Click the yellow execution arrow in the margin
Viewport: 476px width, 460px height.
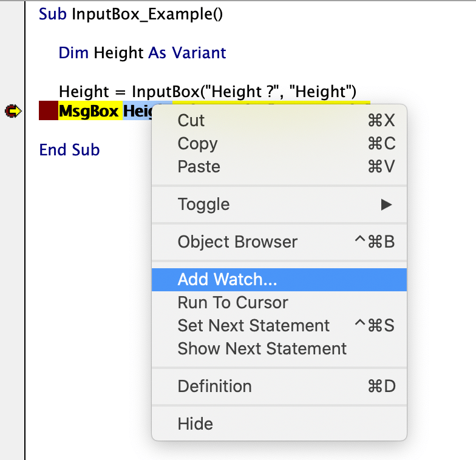coord(12,112)
